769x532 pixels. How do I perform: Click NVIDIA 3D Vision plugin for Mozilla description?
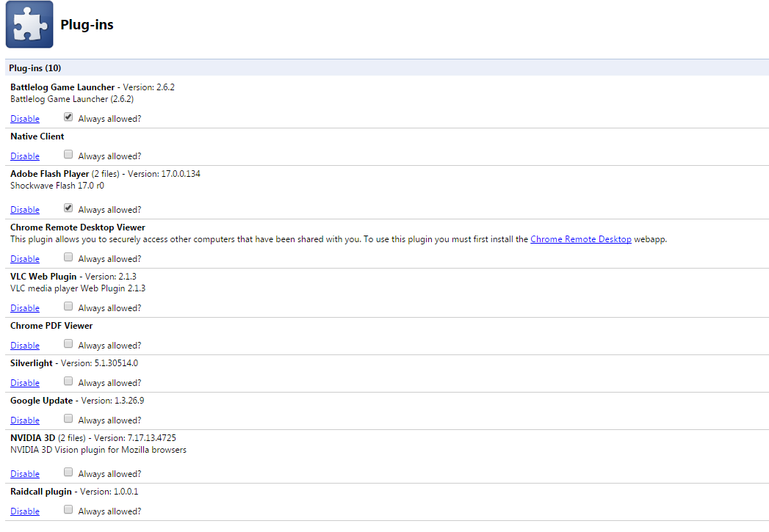tap(98, 450)
